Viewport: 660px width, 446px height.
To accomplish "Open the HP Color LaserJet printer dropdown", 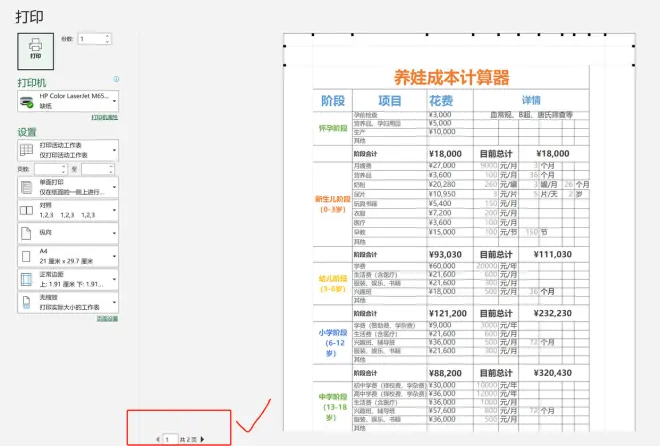I will click(68, 101).
